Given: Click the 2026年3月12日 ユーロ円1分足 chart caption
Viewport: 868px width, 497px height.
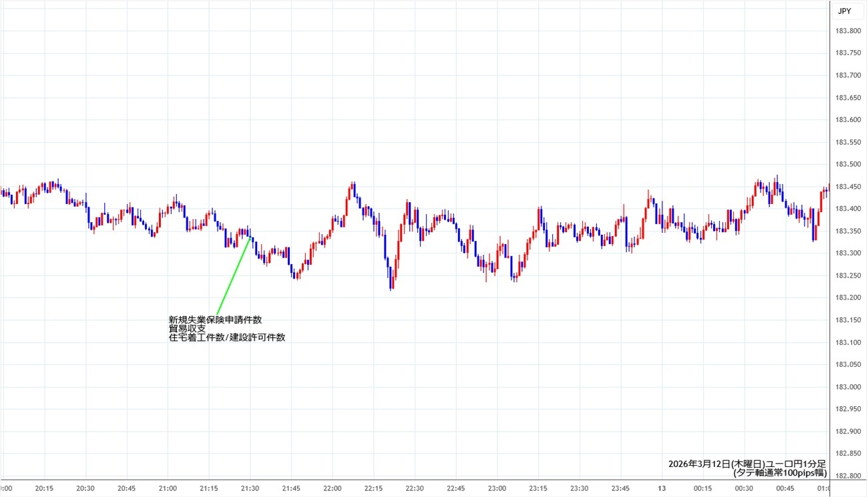Looking at the screenshot, I should (x=746, y=464).
